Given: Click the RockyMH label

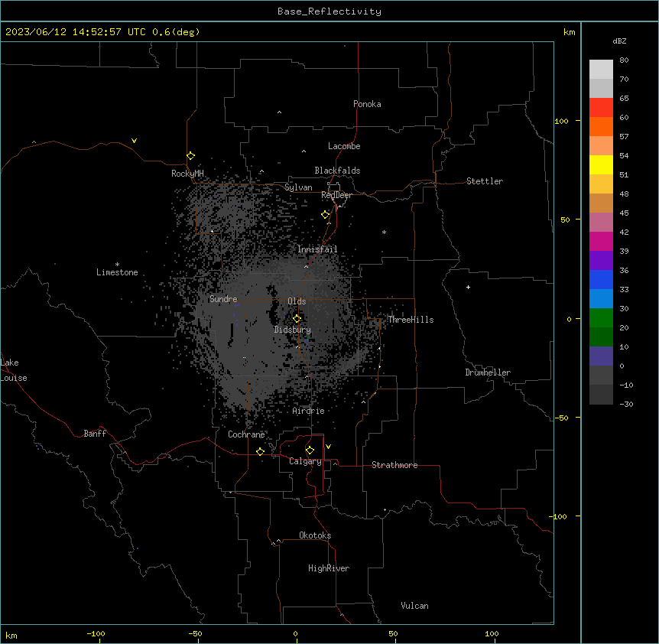Looking at the screenshot, I should [187, 174].
